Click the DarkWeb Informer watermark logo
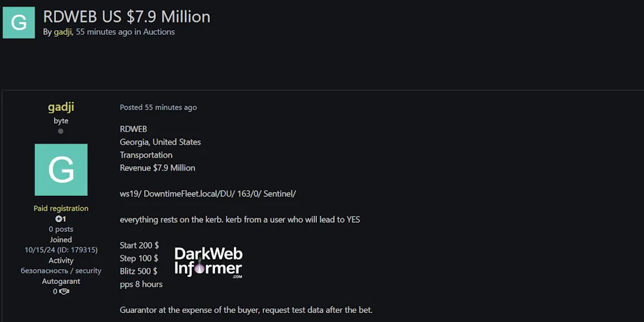 [208, 262]
